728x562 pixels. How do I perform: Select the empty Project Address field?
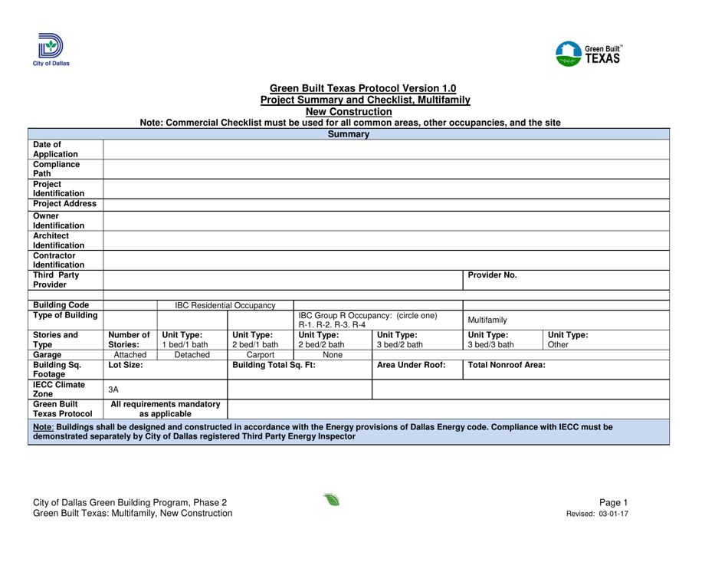coord(386,205)
